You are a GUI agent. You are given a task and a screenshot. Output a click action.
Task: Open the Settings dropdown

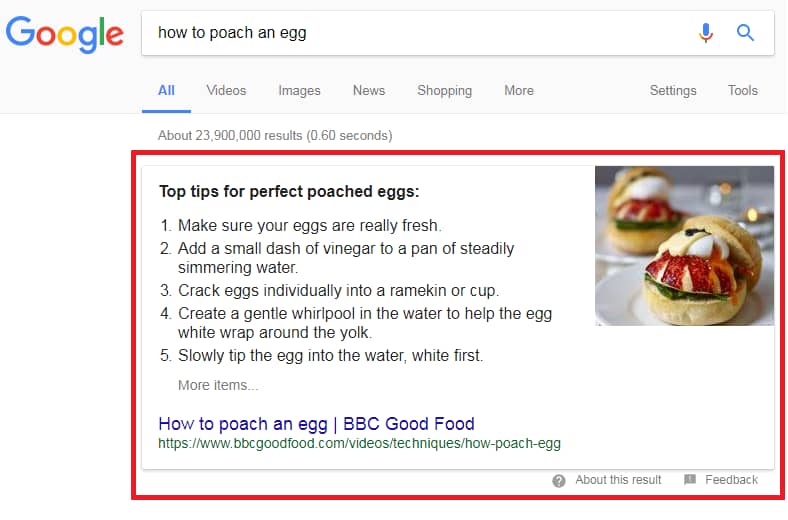point(673,90)
